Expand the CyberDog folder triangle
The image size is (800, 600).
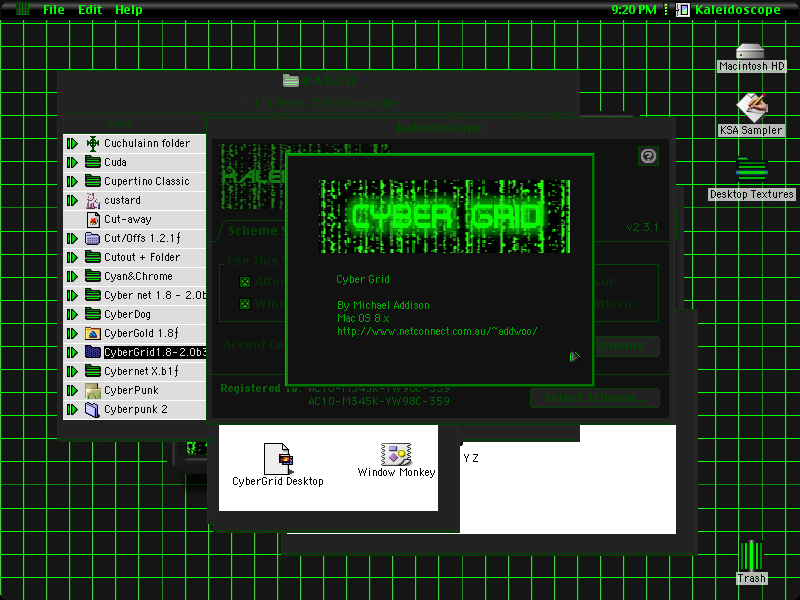[72, 314]
